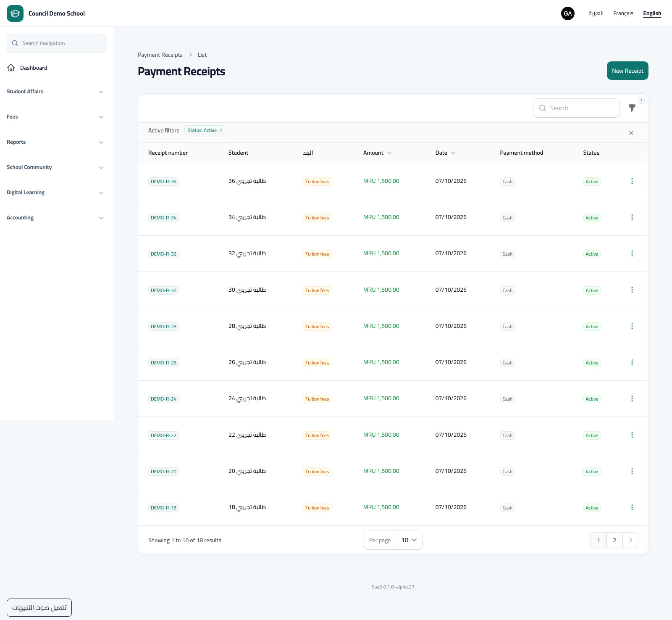Image resolution: width=672 pixels, height=620 pixels.
Task: Expand the School Community group
Action: pos(55,167)
